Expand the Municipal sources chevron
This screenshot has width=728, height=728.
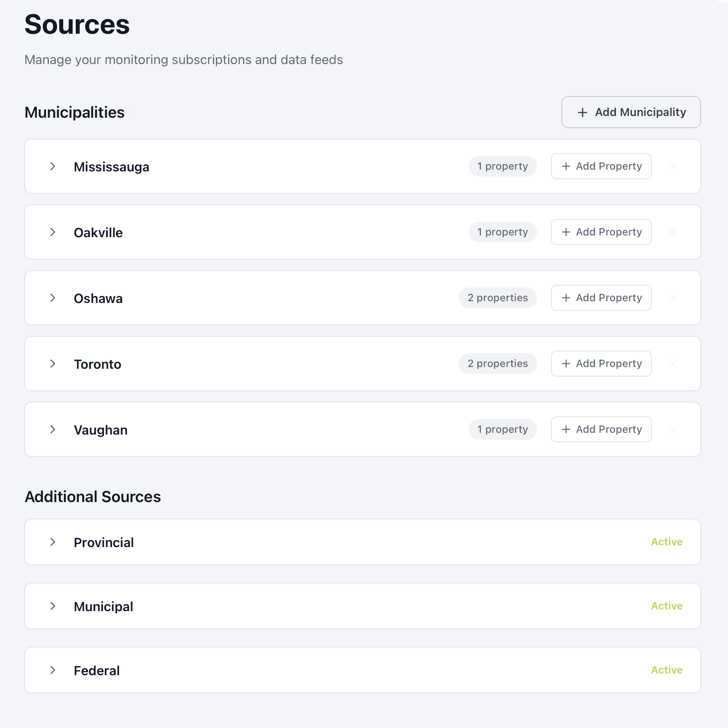point(53,606)
